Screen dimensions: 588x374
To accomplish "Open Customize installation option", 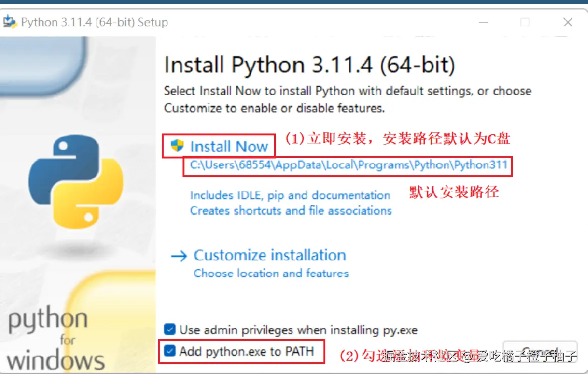I will coord(270,255).
